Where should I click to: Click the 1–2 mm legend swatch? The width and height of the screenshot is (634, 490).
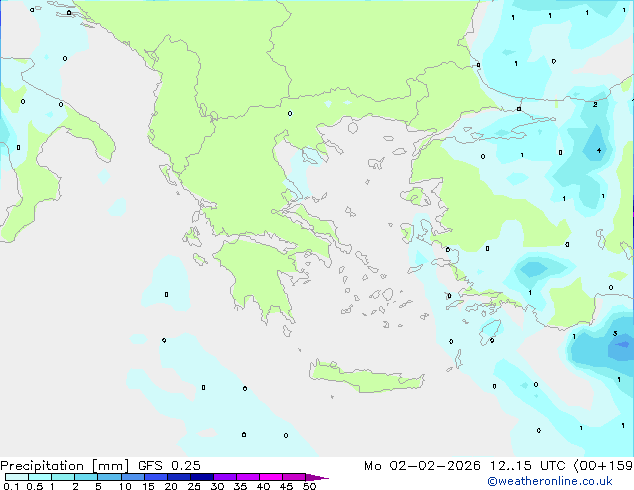coord(63,477)
